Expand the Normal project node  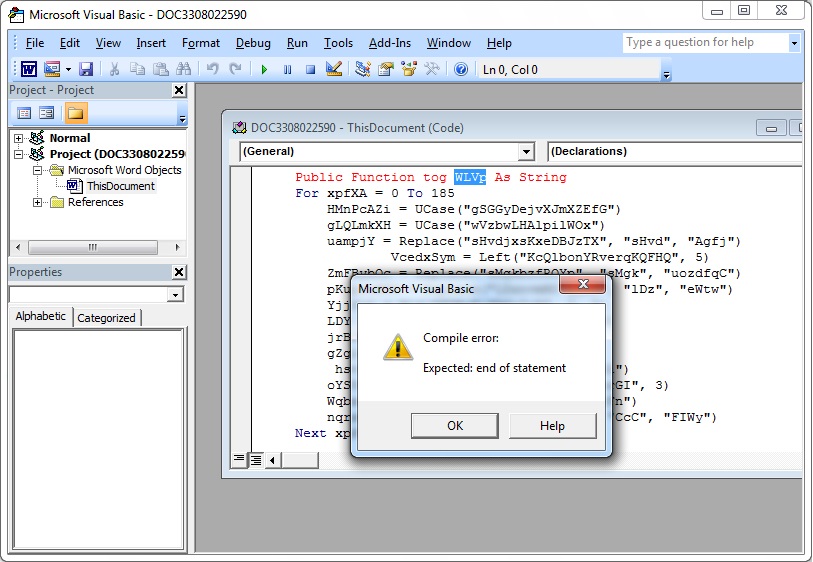click(19, 138)
